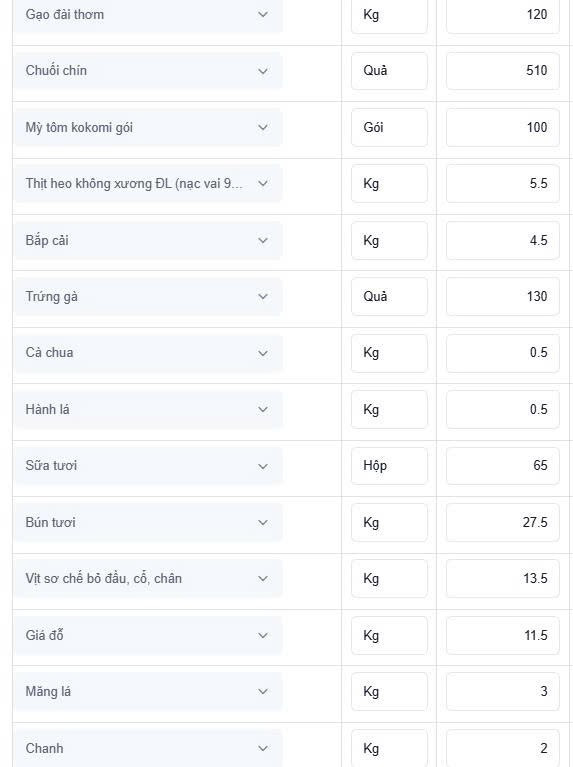573x767 pixels.
Task: Select the Gói unit field
Action: [x=389, y=128]
